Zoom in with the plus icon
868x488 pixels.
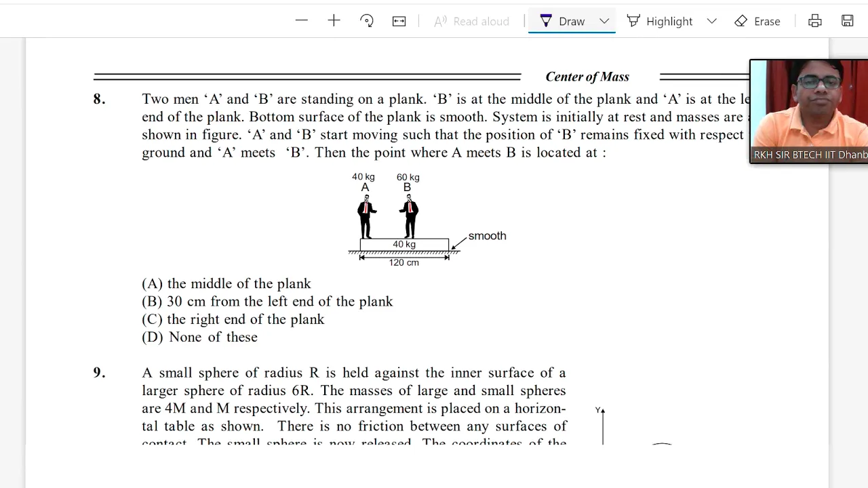coord(334,21)
